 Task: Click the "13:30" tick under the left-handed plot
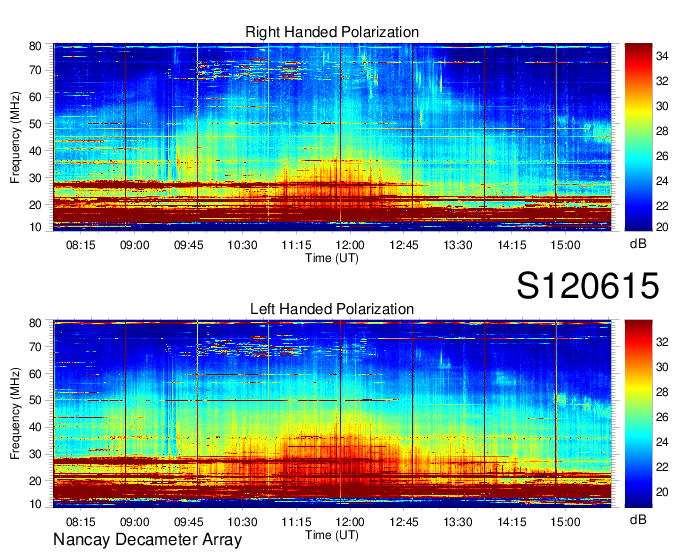(x=458, y=522)
